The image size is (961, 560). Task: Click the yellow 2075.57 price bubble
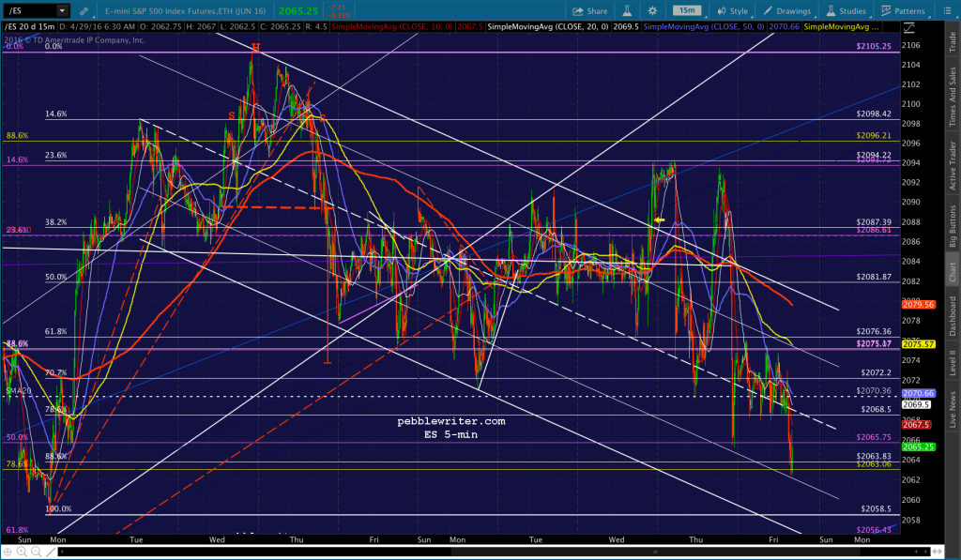(918, 344)
